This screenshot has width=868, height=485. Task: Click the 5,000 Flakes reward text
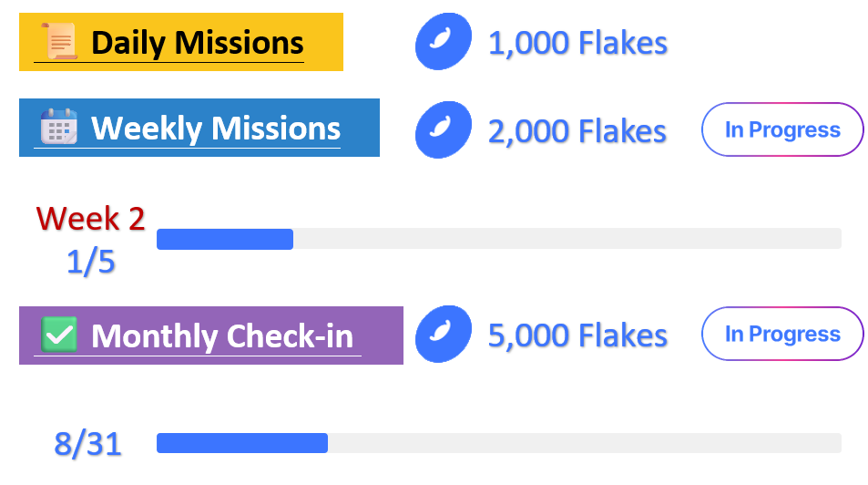coord(577,335)
